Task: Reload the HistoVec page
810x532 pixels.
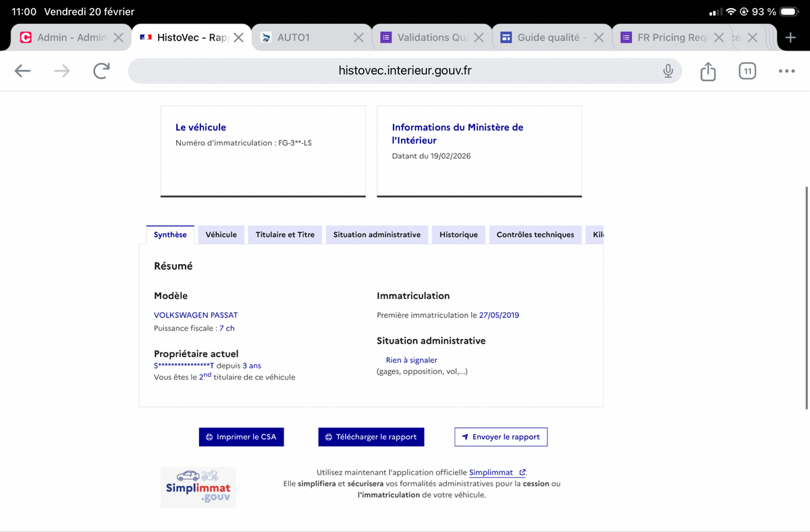Action: click(x=101, y=71)
